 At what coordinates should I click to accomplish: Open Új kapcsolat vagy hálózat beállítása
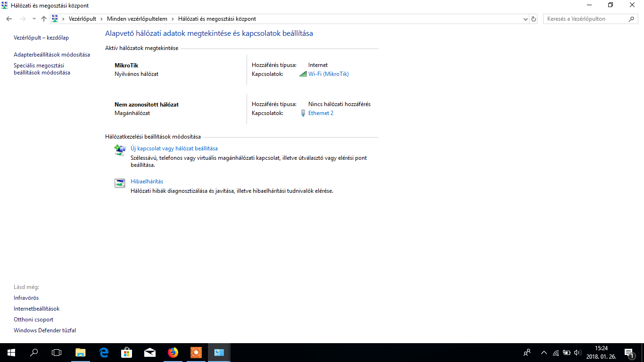174,148
